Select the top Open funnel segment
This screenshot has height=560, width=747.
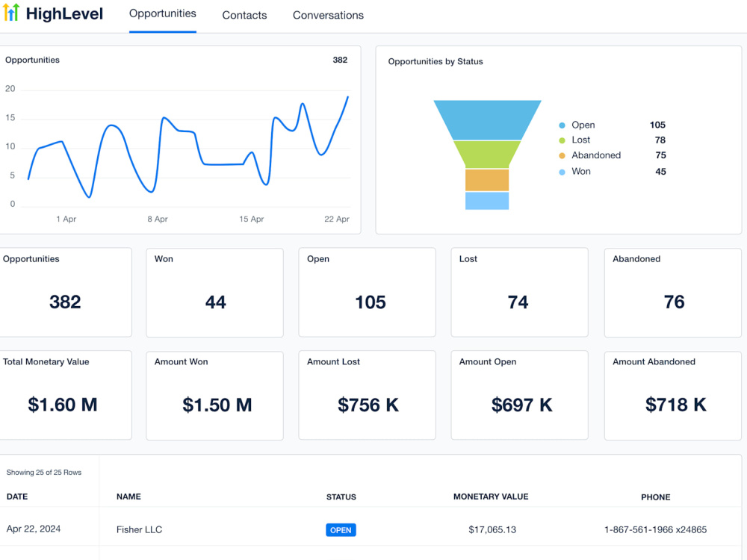tap(487, 119)
